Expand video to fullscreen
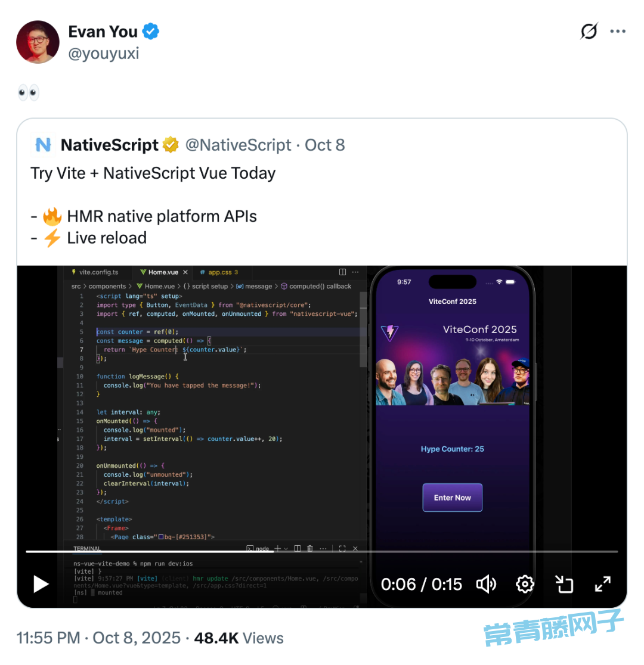The height and width of the screenshot is (665, 644). pos(603,584)
